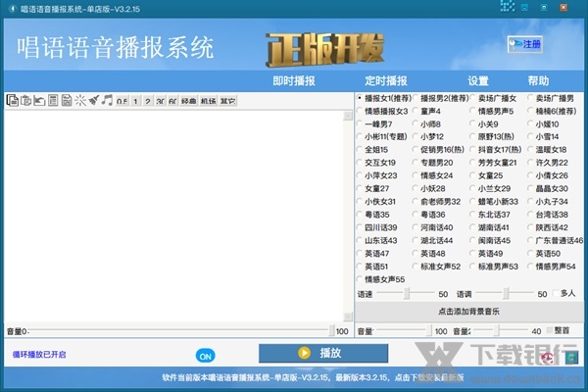The image size is (588, 392).
Task: Click the 2 pause toolbar button
Action: [x=148, y=101]
